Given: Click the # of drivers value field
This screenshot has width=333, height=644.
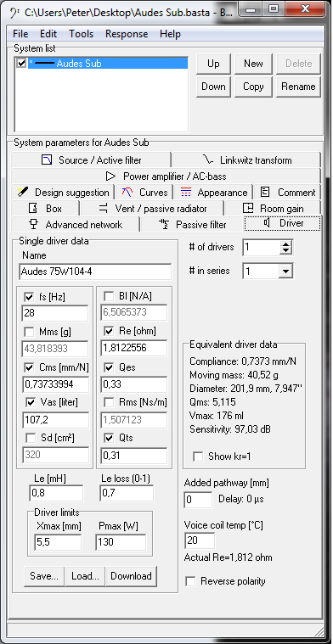Looking at the screenshot, I should pos(262,248).
